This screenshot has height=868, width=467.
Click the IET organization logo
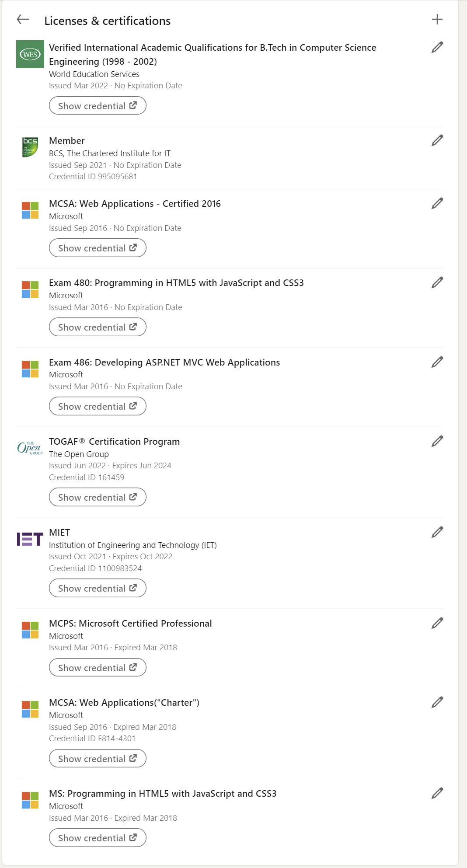click(x=30, y=539)
